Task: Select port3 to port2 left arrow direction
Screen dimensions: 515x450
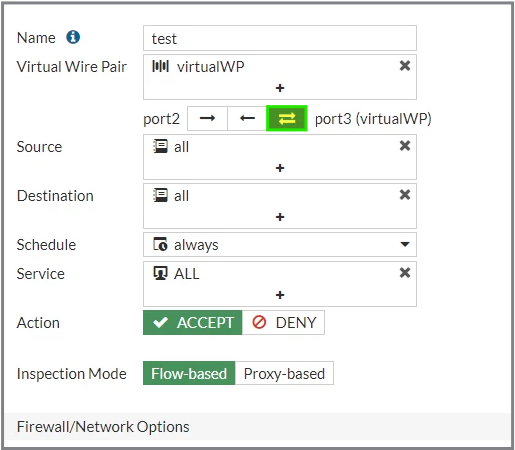Action: click(247, 118)
